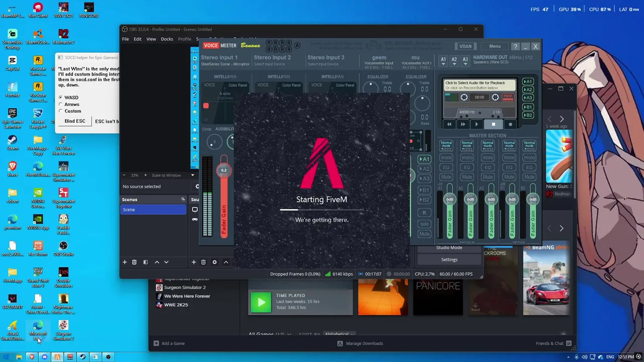The image size is (644, 362).
Task: Click VBAN button in Voicemeeter
Action: (465, 46)
